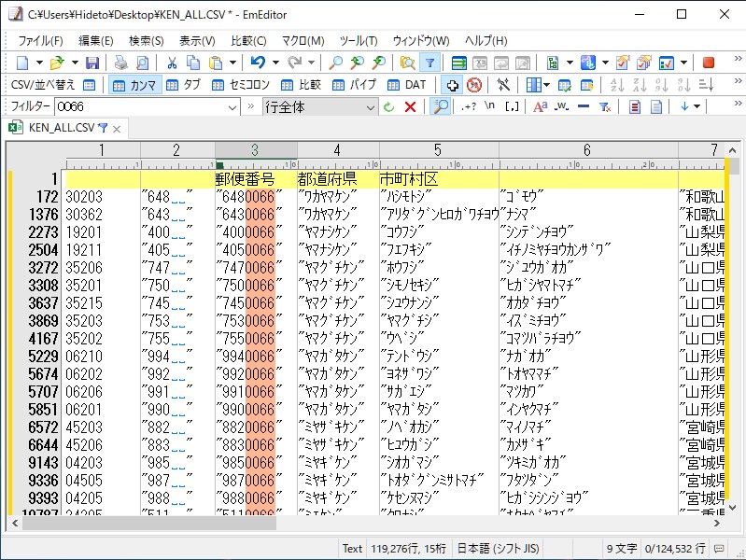Click the Paste clipboard icon
Image resolution: width=746 pixels, height=560 pixels.
(x=216, y=63)
